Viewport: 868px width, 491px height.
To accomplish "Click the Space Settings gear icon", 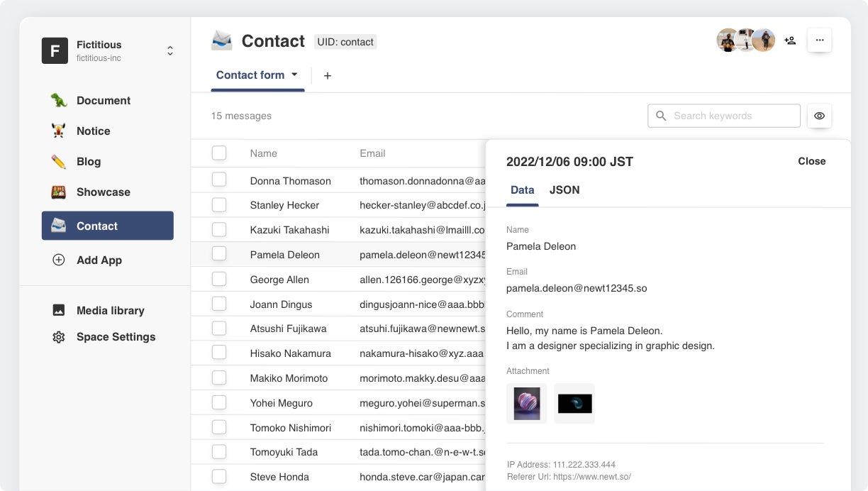I will point(59,337).
